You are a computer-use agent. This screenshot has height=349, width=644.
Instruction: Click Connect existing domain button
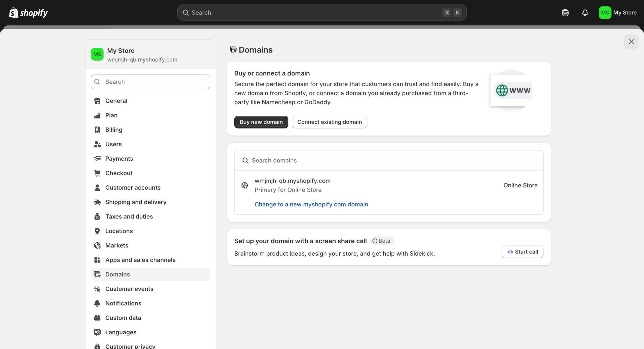click(x=329, y=122)
